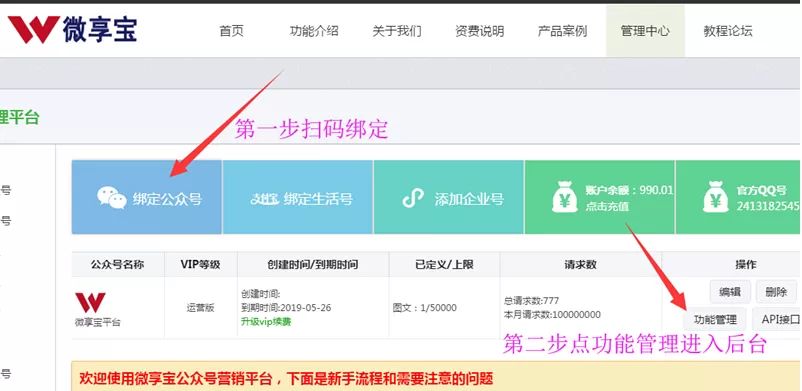This screenshot has height=391, width=802.
Task: Click the Alipay 支付宝 icon
Action: tap(265, 199)
